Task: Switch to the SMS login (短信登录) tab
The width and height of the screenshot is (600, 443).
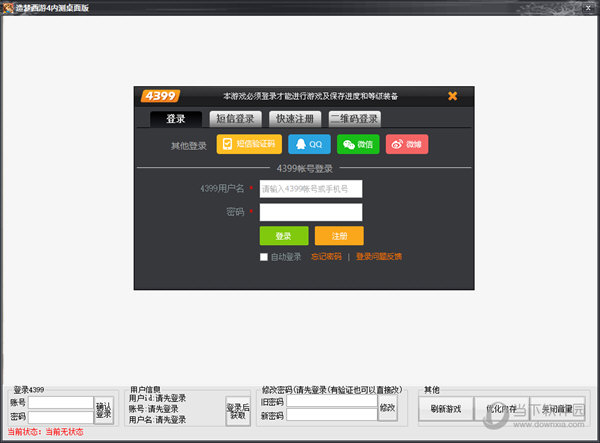Action: pyautogui.click(x=237, y=119)
